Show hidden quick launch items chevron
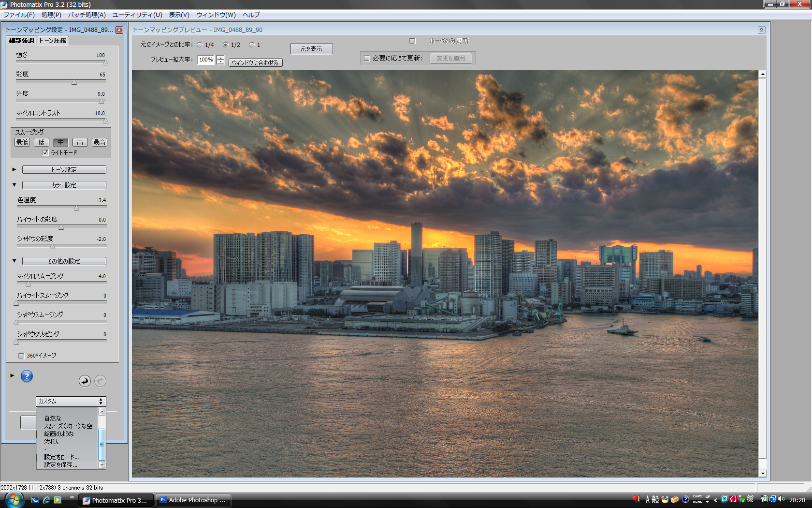Image resolution: width=812 pixels, height=508 pixels. [72, 497]
